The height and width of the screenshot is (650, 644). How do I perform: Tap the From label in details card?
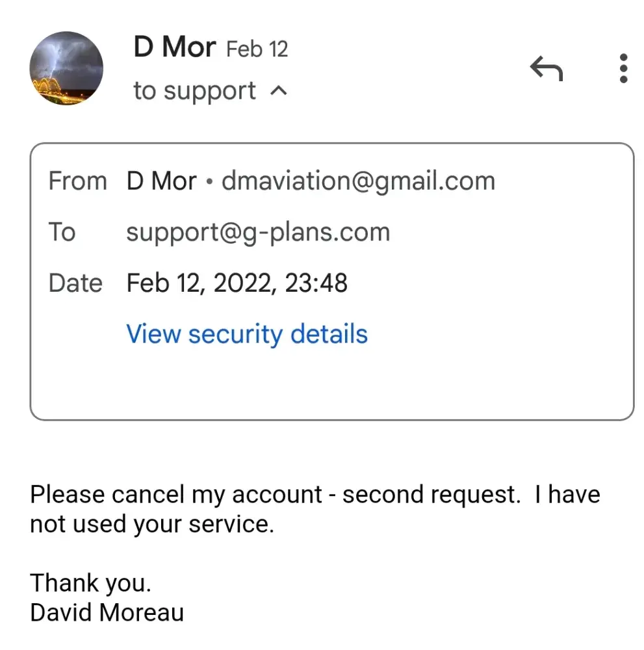coord(77,181)
